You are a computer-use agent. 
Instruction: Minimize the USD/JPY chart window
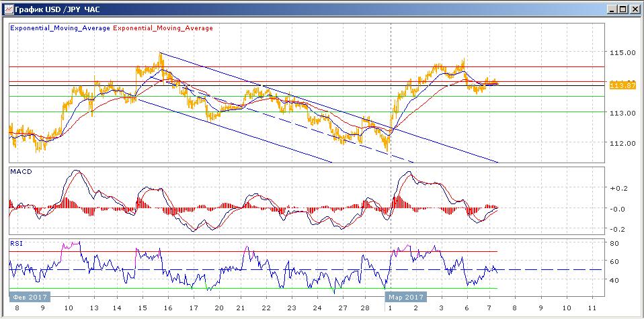point(611,9)
